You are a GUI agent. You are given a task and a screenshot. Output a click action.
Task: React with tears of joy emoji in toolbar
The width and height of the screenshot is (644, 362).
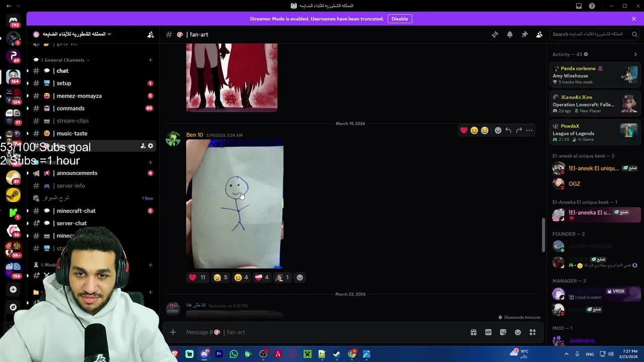tap(485, 130)
